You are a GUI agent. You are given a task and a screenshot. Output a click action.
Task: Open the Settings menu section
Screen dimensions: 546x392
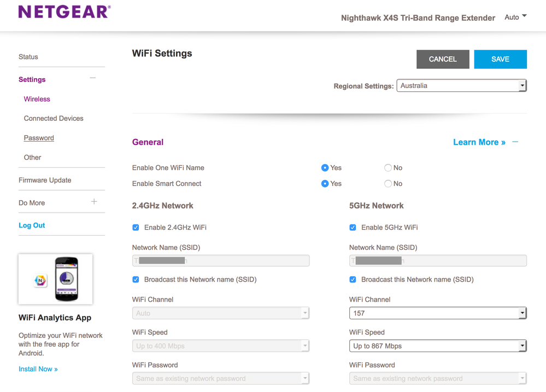pos(32,79)
